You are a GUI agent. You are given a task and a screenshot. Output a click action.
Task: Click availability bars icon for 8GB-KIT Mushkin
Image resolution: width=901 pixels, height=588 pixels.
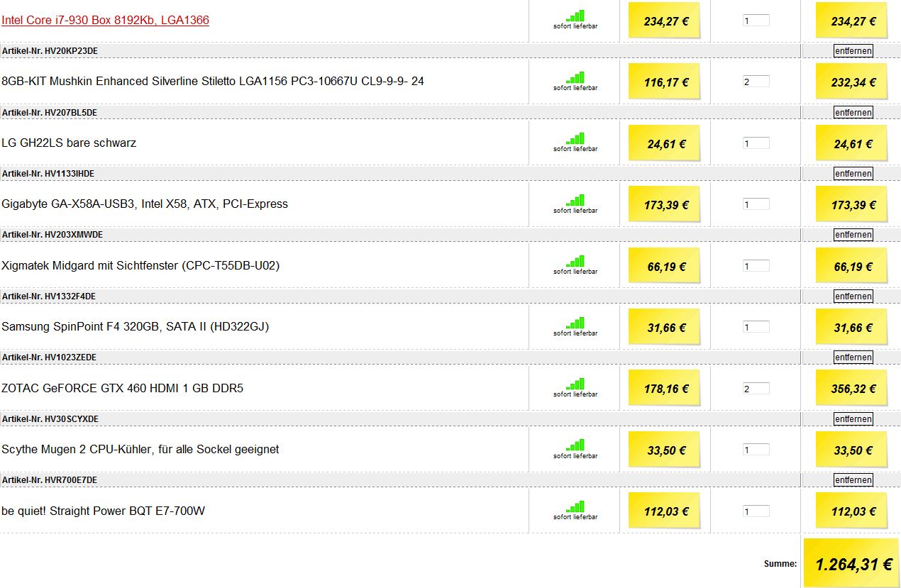click(x=575, y=77)
